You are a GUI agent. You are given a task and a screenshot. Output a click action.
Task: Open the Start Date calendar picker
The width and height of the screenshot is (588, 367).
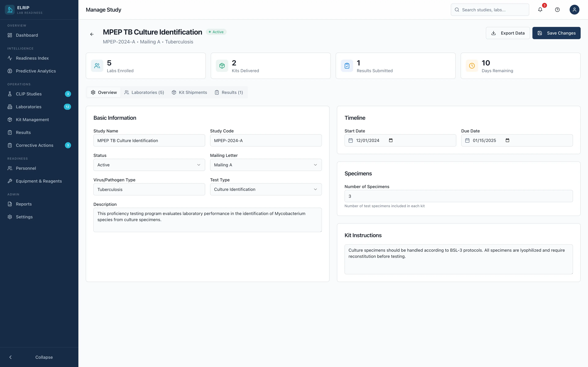391,140
